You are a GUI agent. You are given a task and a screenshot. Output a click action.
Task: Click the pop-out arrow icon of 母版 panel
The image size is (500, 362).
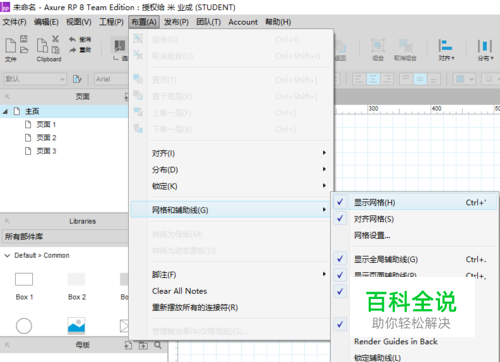point(7,345)
